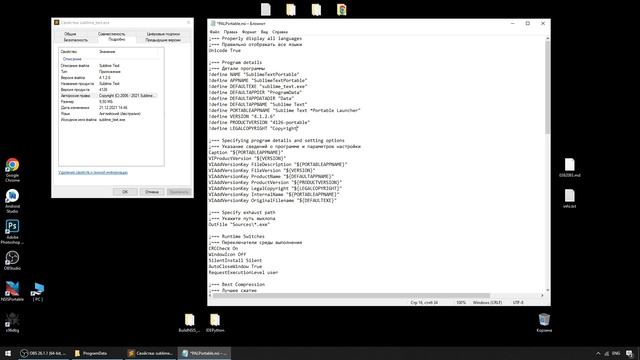This screenshot has width=640, height=360.
Task: Select the BuildNSIS folder on the desktop
Action: (189, 322)
